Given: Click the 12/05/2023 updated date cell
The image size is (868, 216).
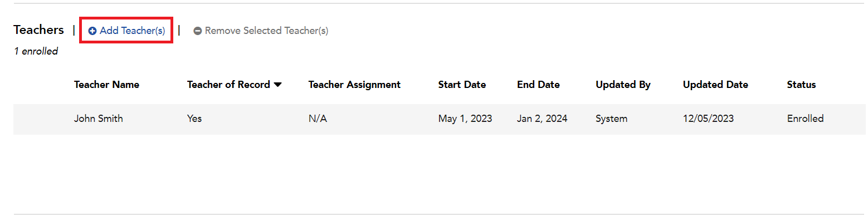Looking at the screenshot, I should coord(708,119).
